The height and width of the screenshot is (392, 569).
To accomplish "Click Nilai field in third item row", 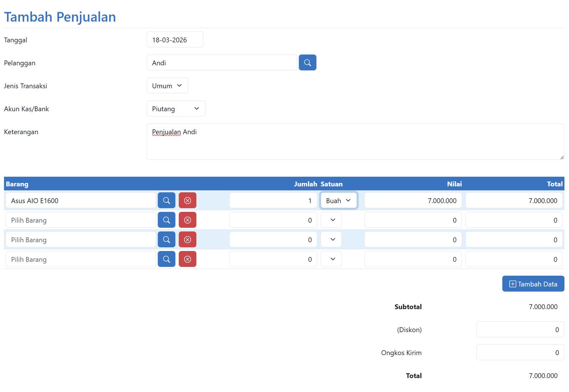I will 413,240.
